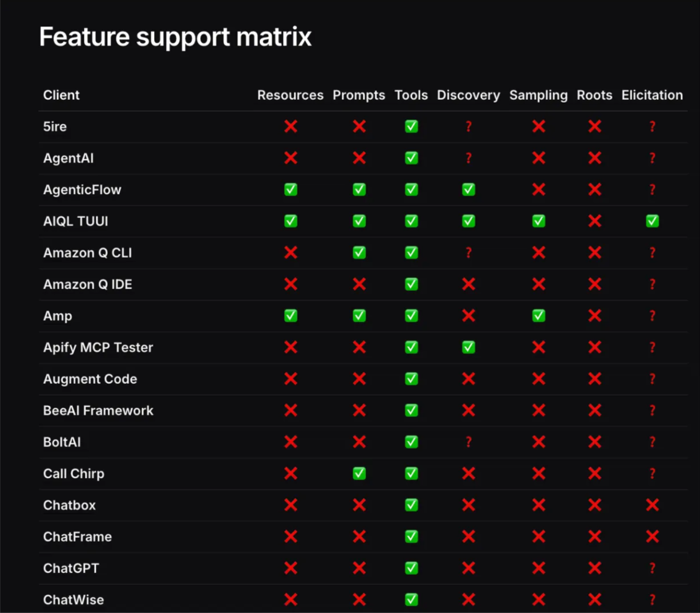Click the Call Chirp Prompts checkmark
Screen dimensions: 700x613
coord(359,473)
